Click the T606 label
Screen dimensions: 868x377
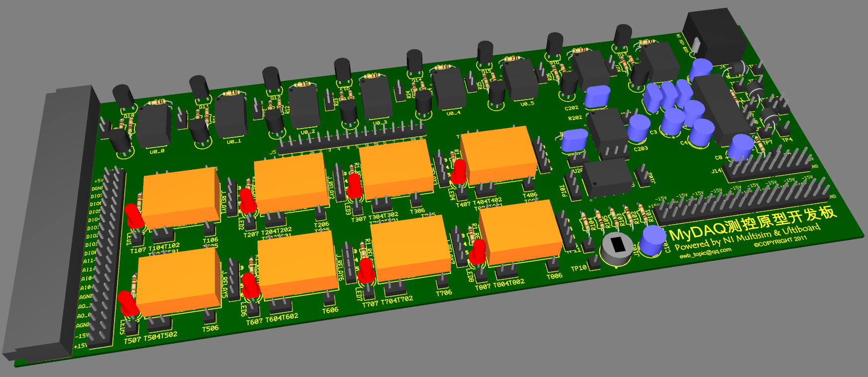tap(330, 310)
